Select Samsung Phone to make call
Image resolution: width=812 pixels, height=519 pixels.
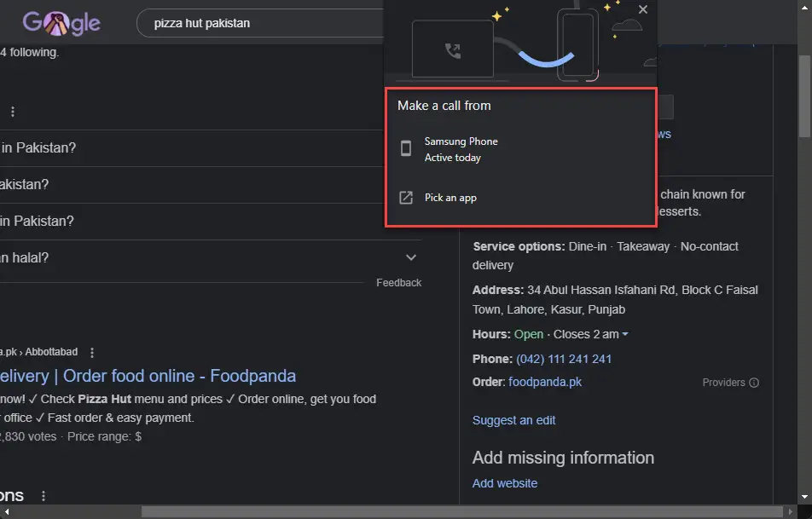point(521,149)
